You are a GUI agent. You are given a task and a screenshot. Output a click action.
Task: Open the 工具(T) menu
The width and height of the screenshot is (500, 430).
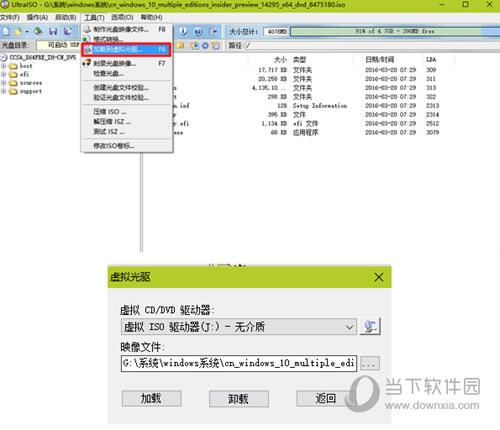tap(94, 17)
